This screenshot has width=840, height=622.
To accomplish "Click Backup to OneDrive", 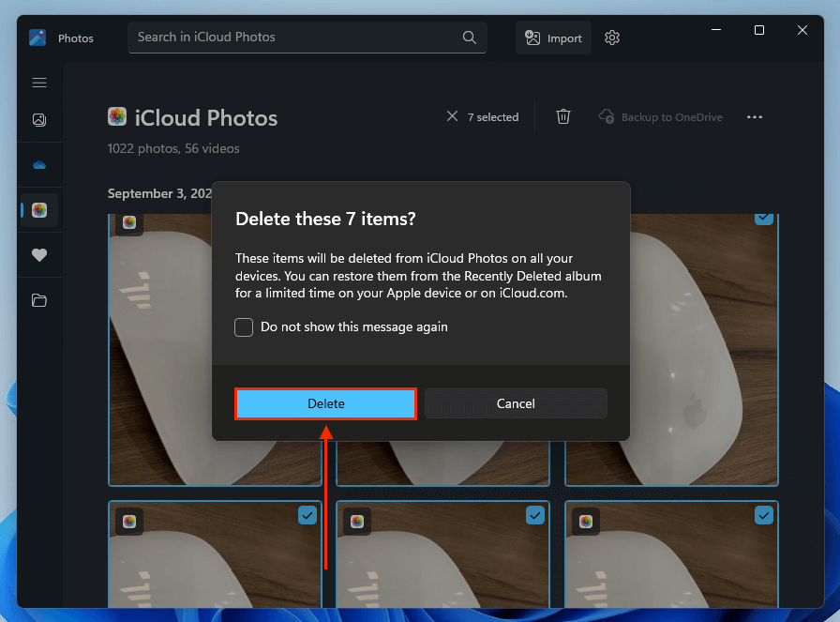I will [661, 116].
